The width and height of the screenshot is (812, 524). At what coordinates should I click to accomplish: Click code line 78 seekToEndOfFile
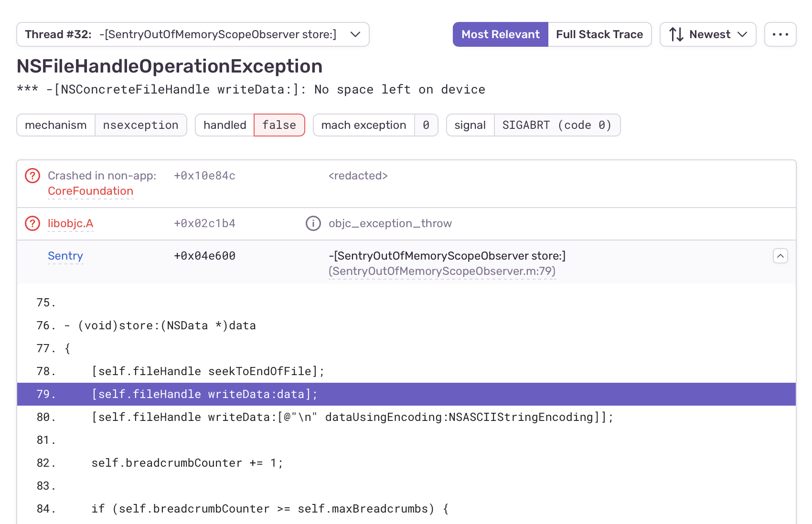click(x=406, y=371)
